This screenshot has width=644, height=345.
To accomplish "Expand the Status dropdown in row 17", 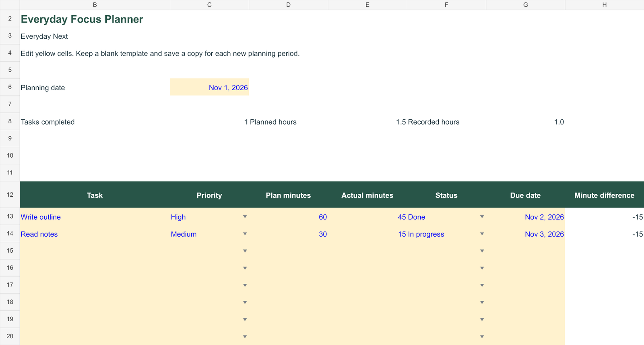I will (x=482, y=285).
